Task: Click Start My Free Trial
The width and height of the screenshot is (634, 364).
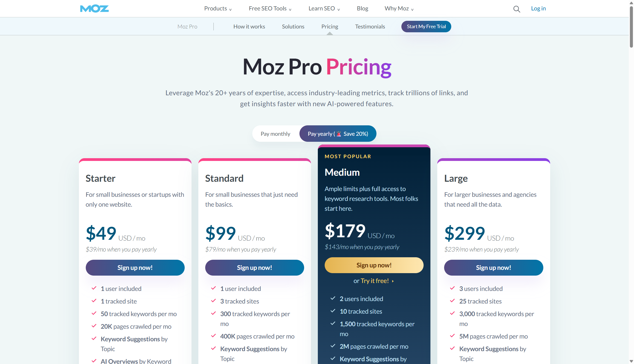Action: click(x=426, y=26)
